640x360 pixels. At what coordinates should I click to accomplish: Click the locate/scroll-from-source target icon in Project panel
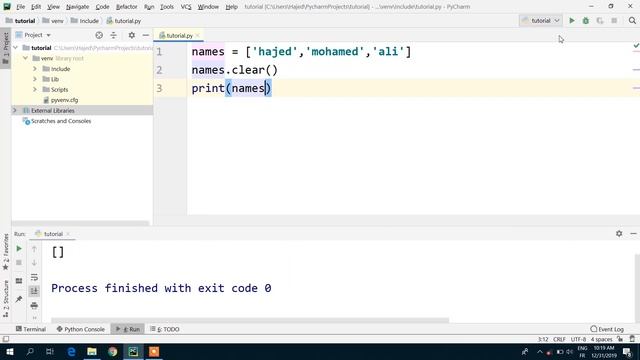99,35
